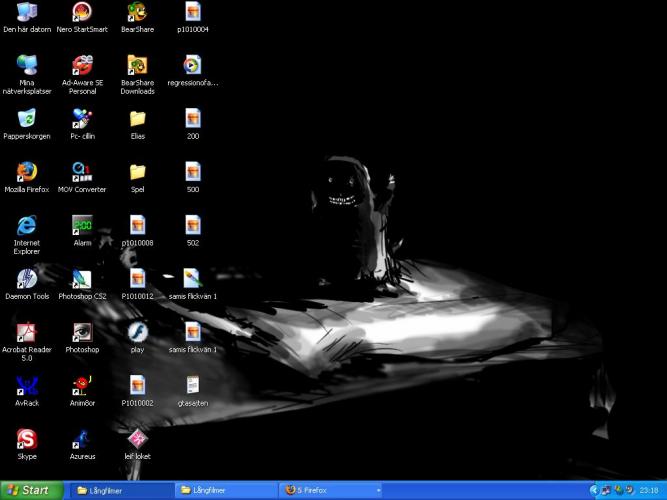Select the BearShare desktop icon
Viewport: 667px width, 500px height.
coord(137,13)
